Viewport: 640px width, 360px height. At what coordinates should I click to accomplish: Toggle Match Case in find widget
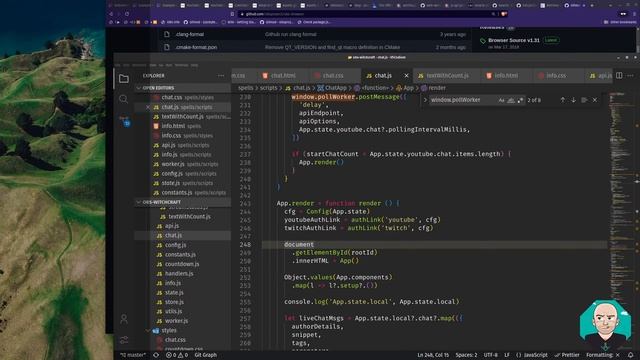[501, 100]
